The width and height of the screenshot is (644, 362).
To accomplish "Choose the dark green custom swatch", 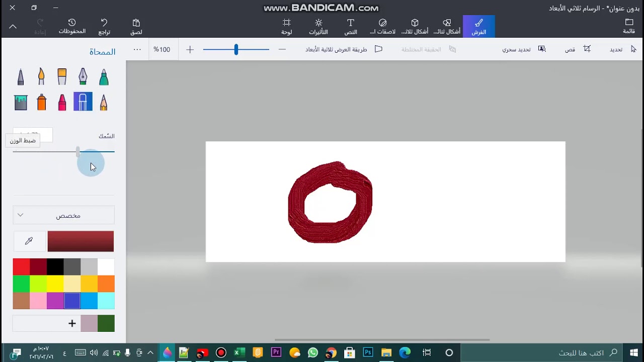I will pos(106,323).
